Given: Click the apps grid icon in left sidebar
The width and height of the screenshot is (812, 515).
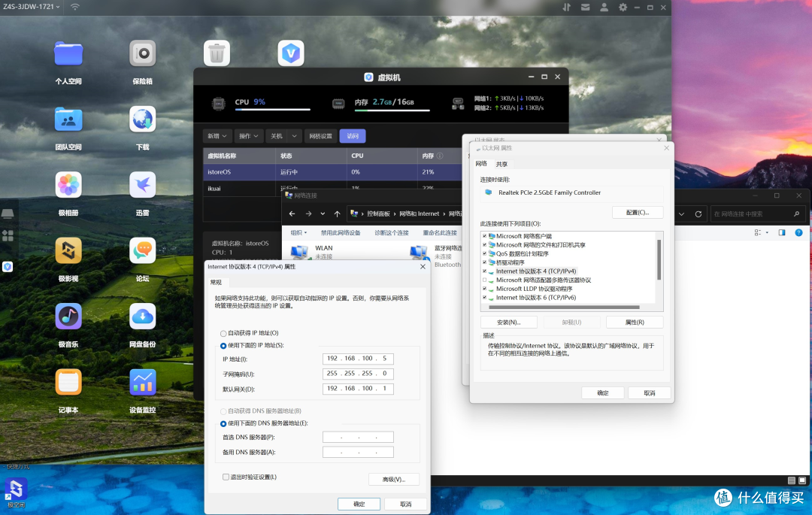Looking at the screenshot, I should tap(8, 235).
